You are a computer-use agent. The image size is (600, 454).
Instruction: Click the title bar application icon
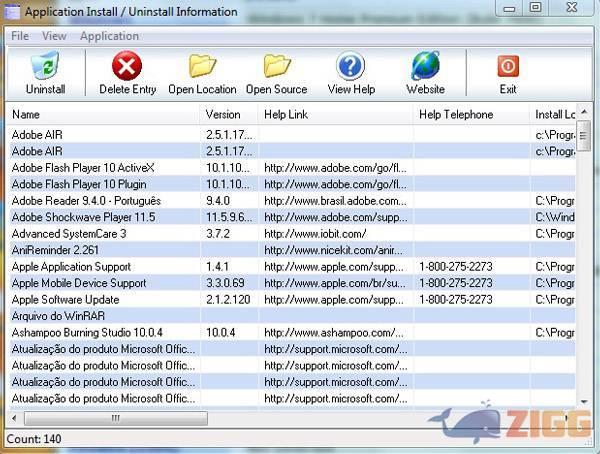[x=12, y=12]
